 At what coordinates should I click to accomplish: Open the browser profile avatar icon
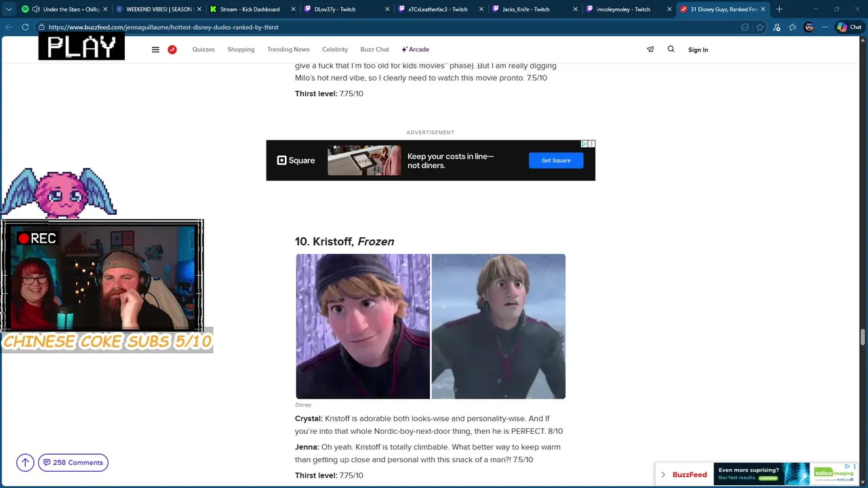pos(809,27)
